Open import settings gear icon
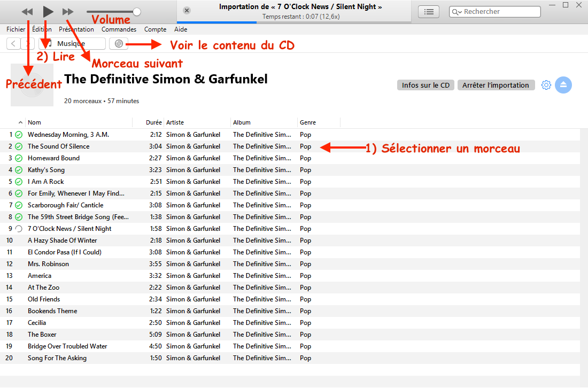Viewport: 588px width, 388px height. pos(546,85)
